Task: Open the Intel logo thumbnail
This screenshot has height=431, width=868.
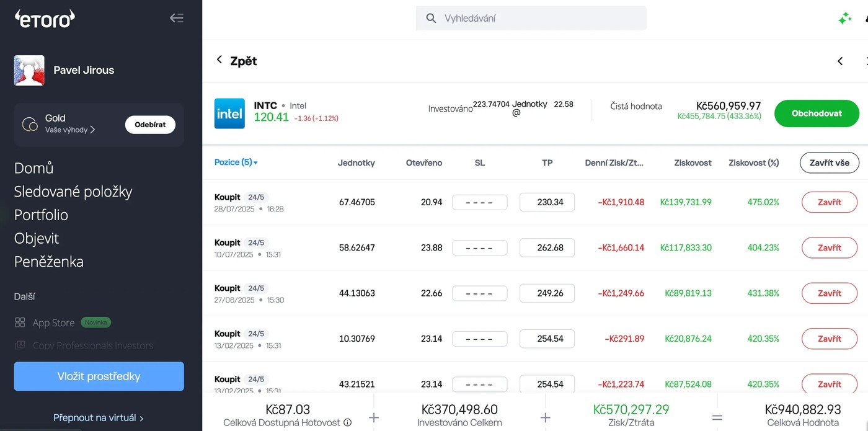Action: (x=229, y=113)
